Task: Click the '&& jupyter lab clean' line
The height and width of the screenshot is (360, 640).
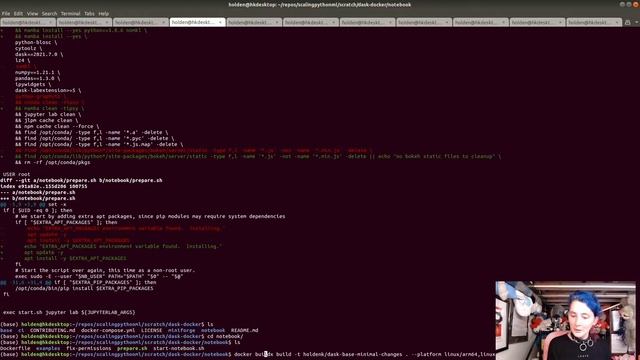Action: [48, 114]
